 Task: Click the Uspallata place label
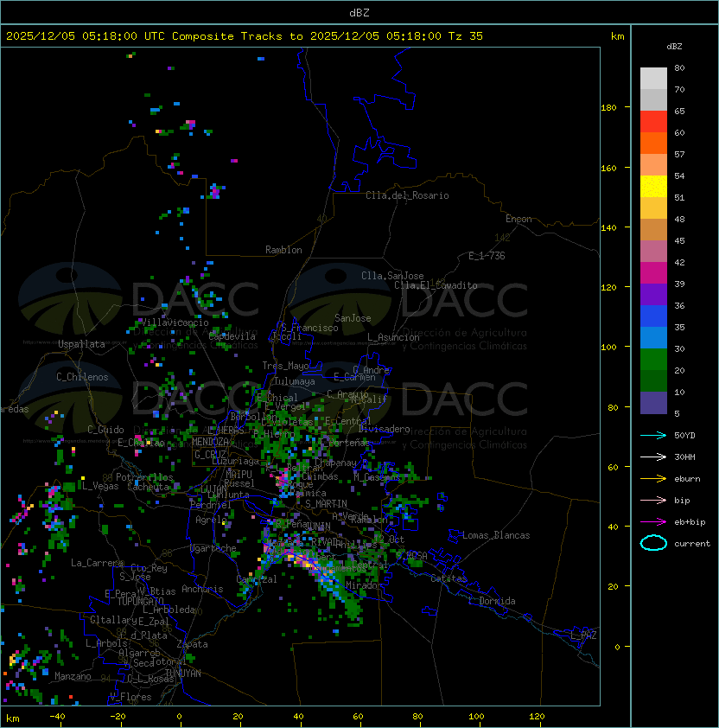click(81, 344)
